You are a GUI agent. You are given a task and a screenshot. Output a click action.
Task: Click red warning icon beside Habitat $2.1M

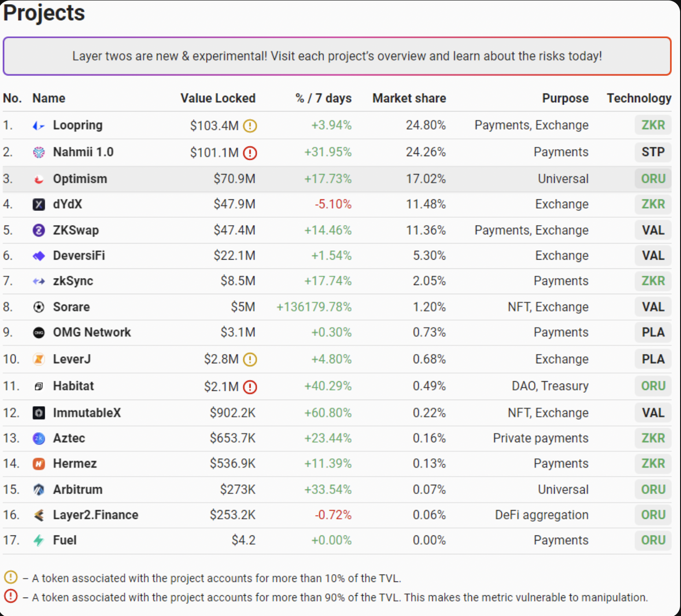click(250, 387)
